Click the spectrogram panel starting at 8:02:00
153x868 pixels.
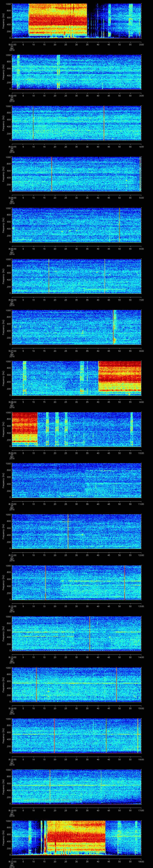point(77,72)
